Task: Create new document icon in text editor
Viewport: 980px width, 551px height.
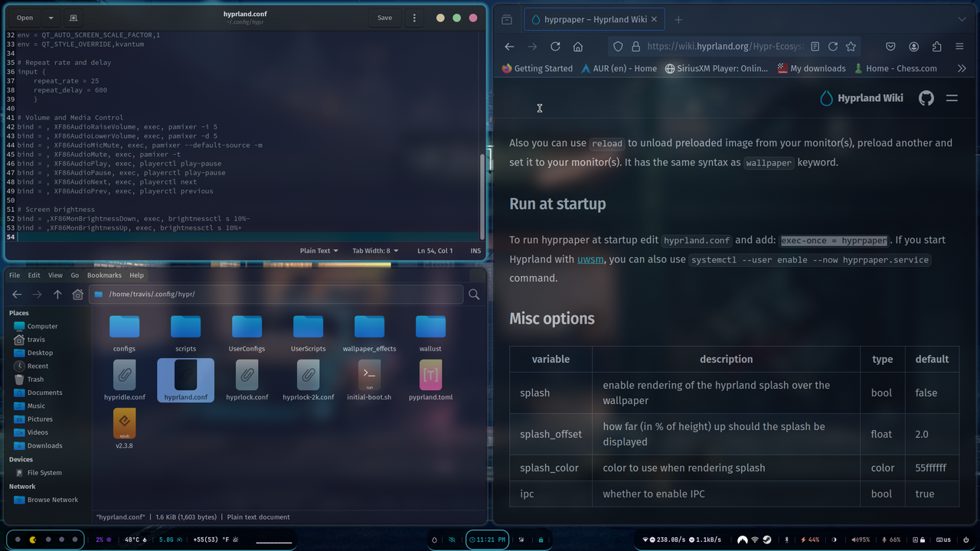Action: coord(73,18)
